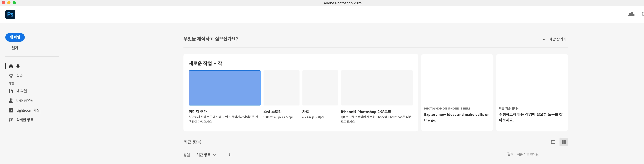This screenshot has height=164, width=644.
Task: Select the 가로 6 x 4in preset
Action: [x=320, y=88]
